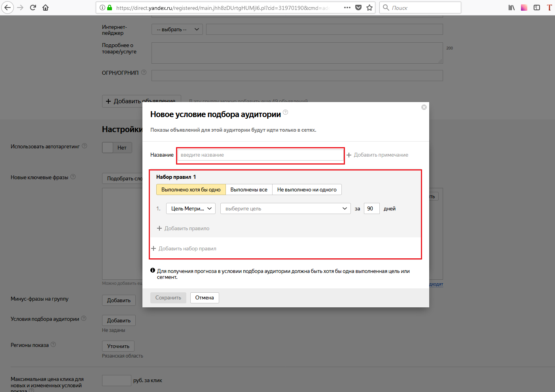Open help next to dialog title
The height and width of the screenshot is (392, 555).
coord(286,112)
